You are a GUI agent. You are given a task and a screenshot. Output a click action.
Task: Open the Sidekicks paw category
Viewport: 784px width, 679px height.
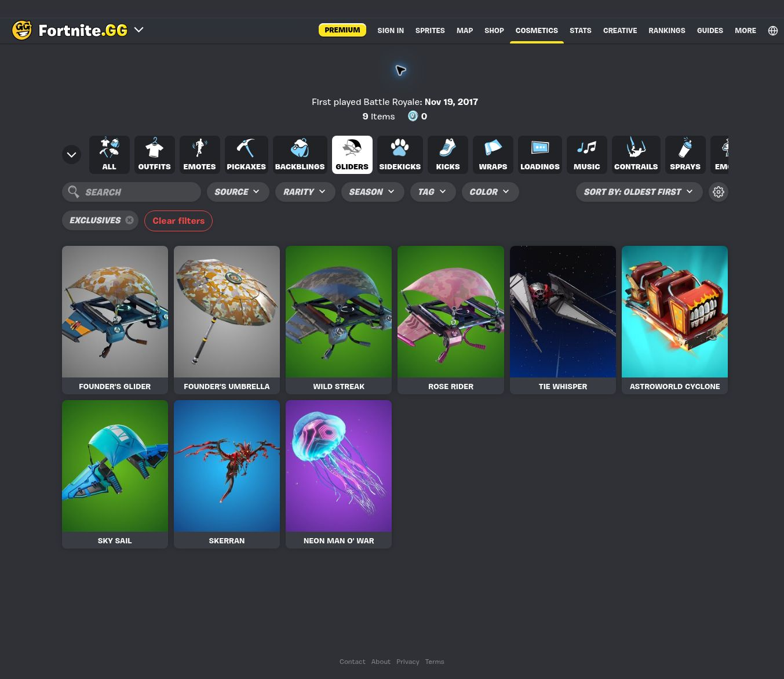(x=400, y=155)
